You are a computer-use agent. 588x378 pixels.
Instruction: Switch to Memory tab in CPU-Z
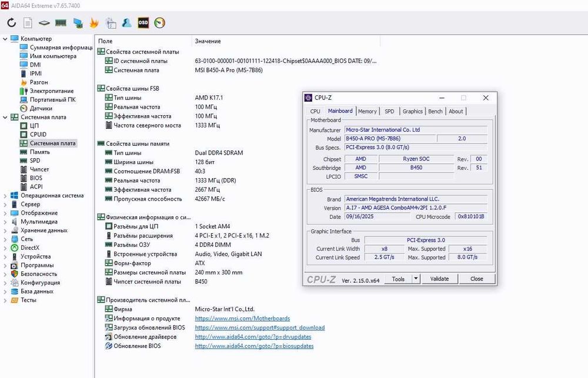367,111
